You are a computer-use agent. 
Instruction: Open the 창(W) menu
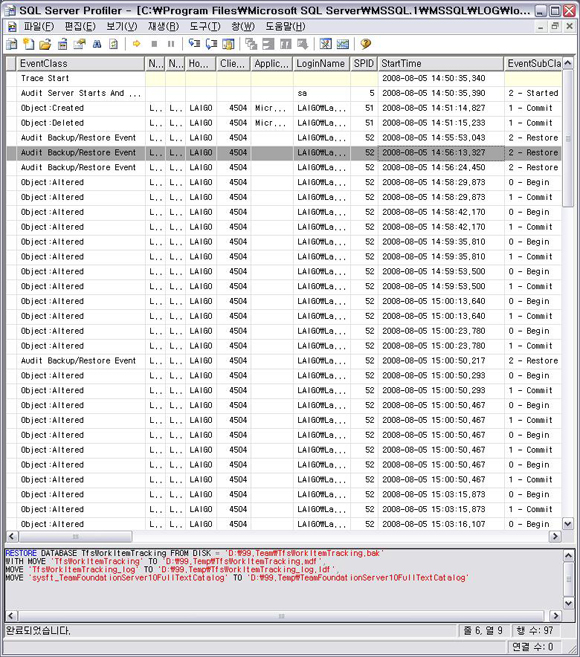[243, 27]
